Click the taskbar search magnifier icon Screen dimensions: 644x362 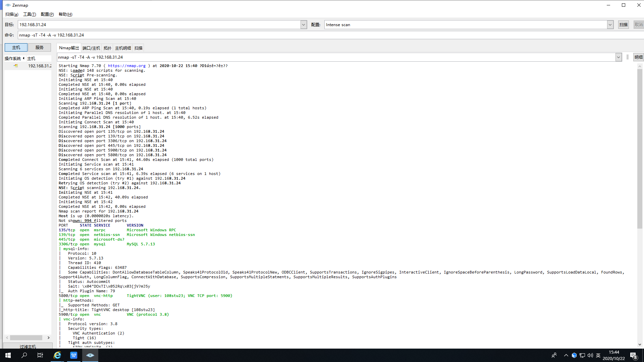point(24,355)
